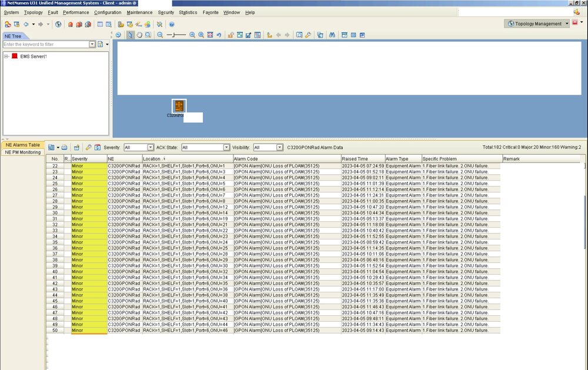This screenshot has width=588, height=370.
Task: Click the globe icon in main toolbar
Action: (58, 24)
